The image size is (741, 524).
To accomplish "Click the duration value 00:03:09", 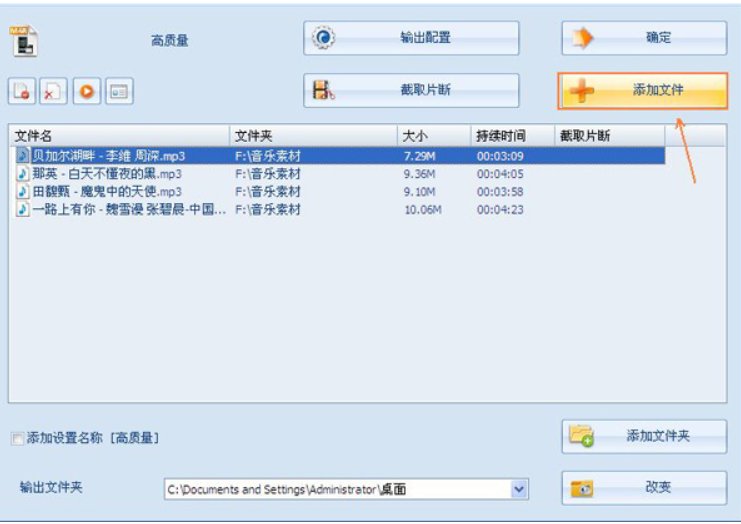I will (500, 156).
